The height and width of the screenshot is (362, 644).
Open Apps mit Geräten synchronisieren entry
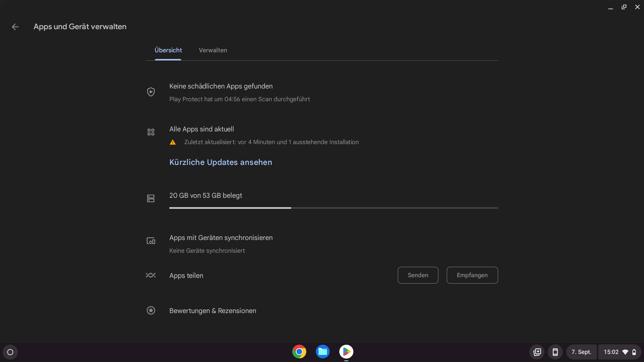click(x=221, y=238)
